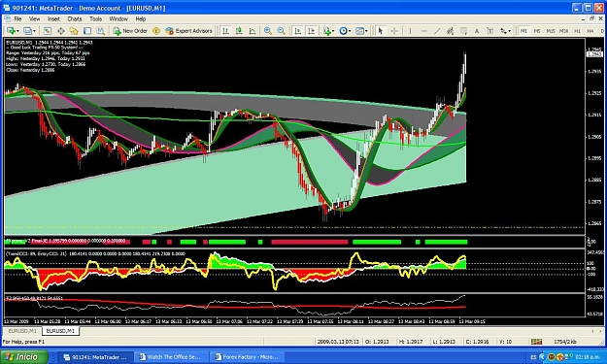The image size is (607, 364).
Task: Switch to Watch The Office taskbar window
Action: pyautogui.click(x=173, y=357)
